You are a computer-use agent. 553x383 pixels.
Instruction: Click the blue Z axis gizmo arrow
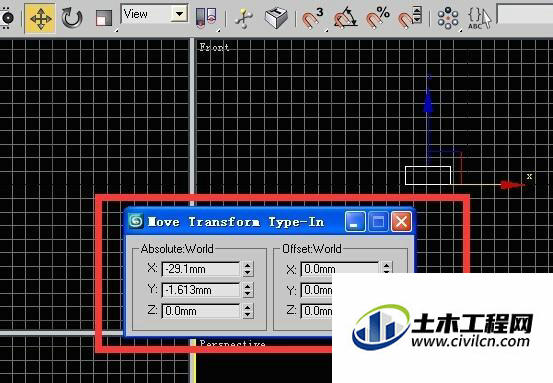pyautogui.click(x=428, y=101)
